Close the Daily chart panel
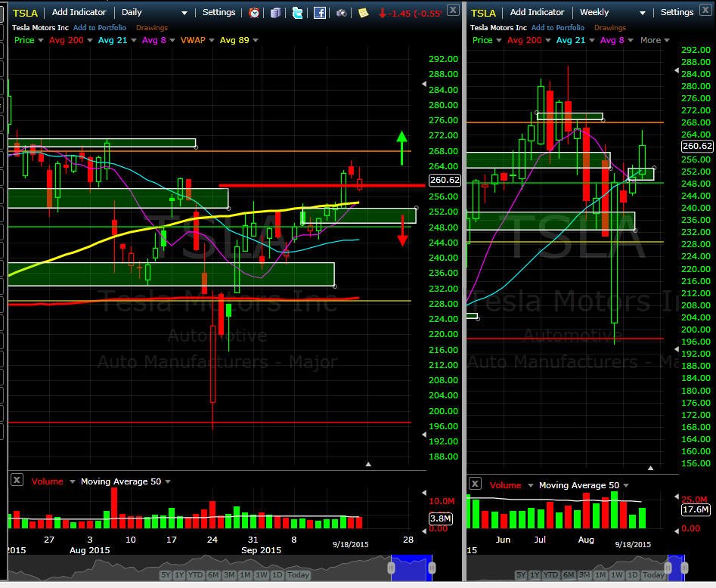 pyautogui.click(x=453, y=10)
